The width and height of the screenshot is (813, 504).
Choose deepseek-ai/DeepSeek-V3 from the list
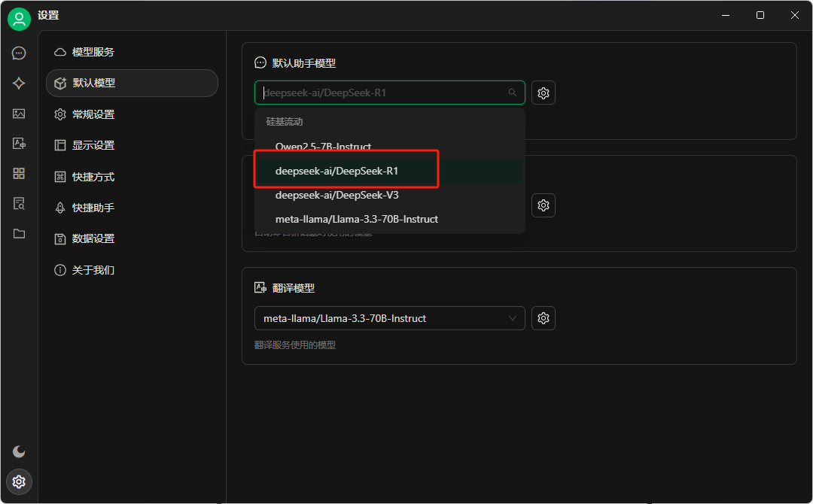pos(389,196)
